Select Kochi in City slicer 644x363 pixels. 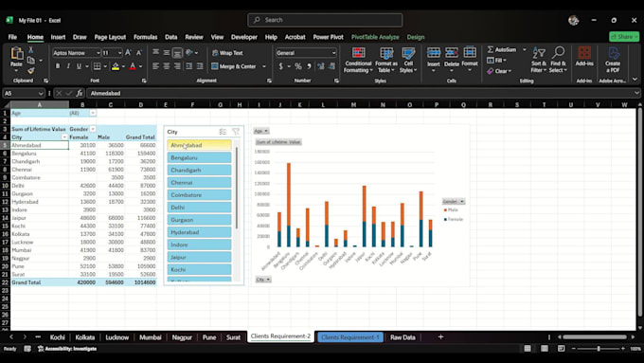click(x=199, y=269)
